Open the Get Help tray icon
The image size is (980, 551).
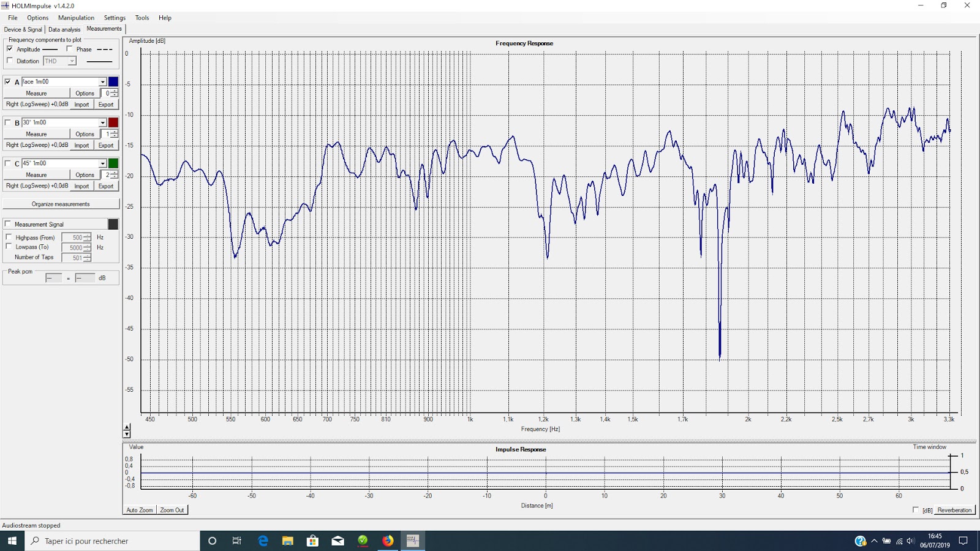[x=861, y=541]
